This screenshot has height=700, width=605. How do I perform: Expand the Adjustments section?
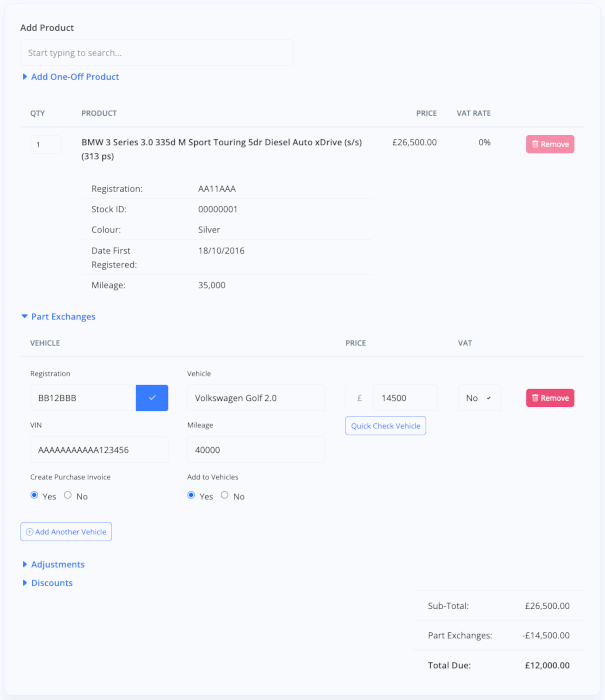click(54, 564)
